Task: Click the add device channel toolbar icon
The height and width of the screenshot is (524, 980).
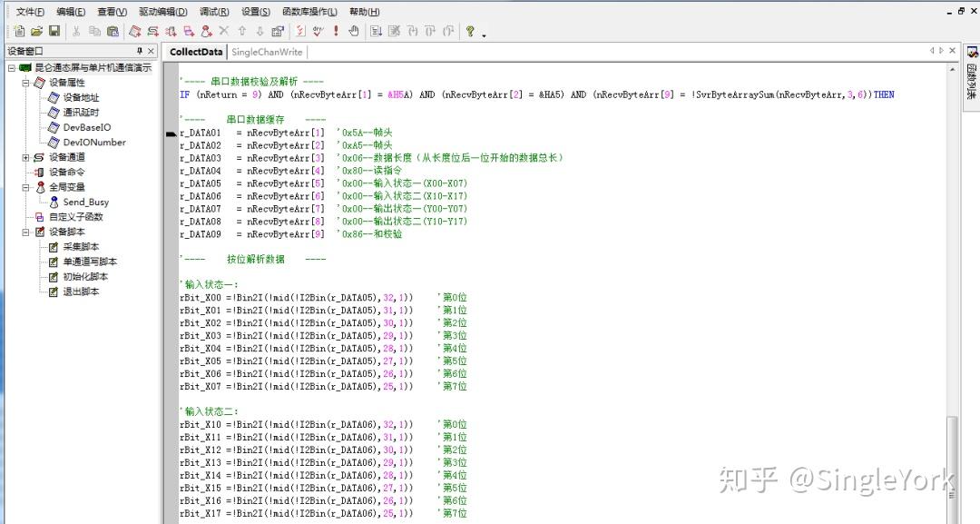Action: 152,31
